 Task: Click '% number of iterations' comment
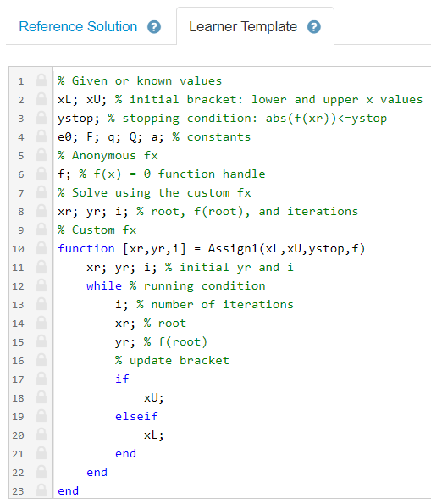[x=215, y=304]
